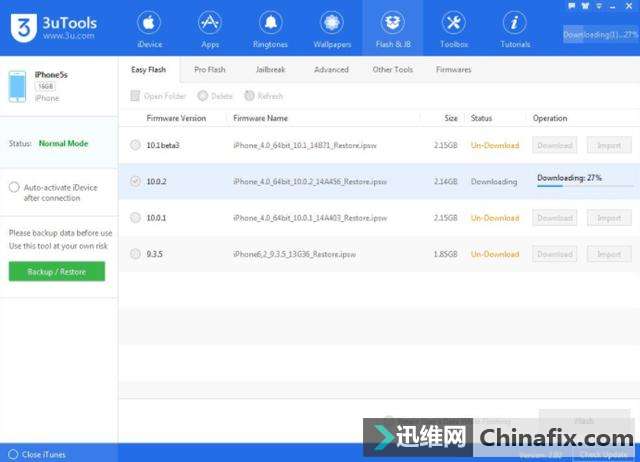640x462 pixels.
Task: Open the Toolbox section
Action: coord(453,28)
